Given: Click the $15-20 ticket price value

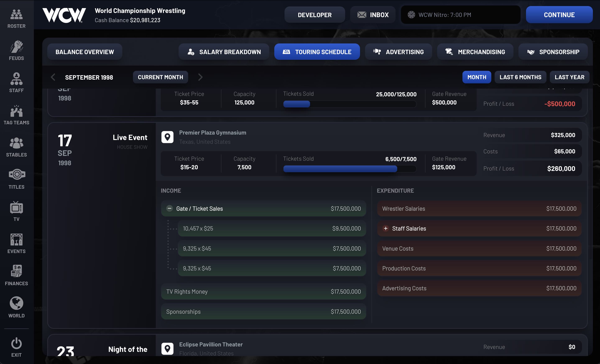Looking at the screenshot, I should tap(189, 167).
